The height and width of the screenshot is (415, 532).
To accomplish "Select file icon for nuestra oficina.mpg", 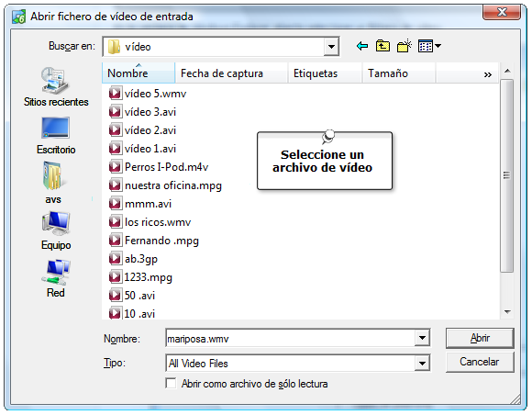I will 115,185.
